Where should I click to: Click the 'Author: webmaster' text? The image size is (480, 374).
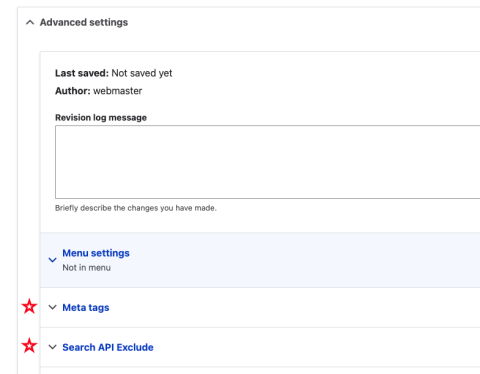point(99,91)
